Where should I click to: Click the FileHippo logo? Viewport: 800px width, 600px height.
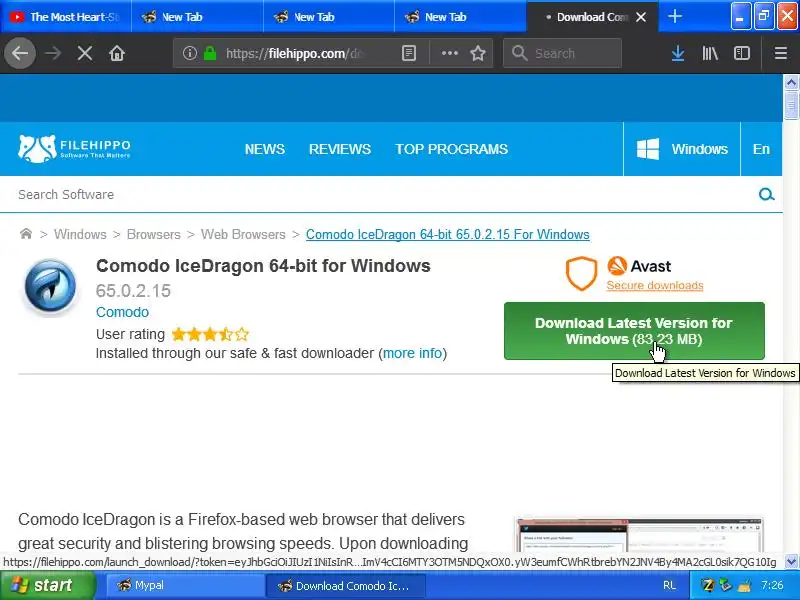(74, 148)
